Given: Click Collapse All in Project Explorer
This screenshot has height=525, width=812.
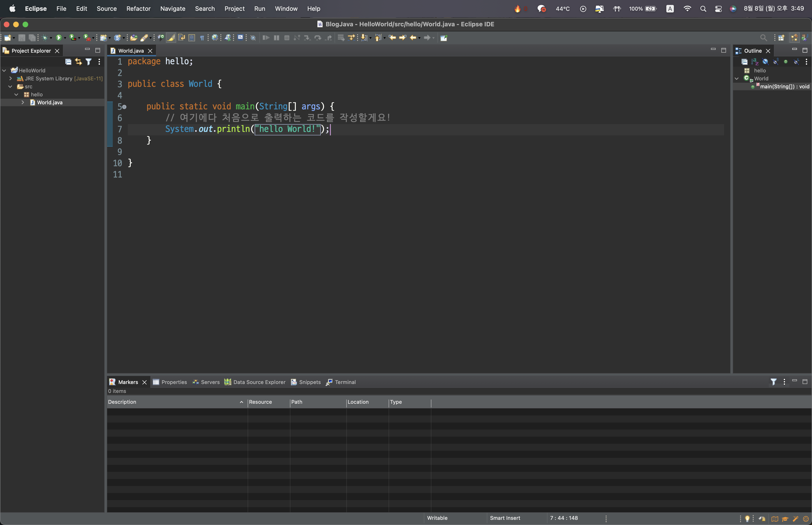Looking at the screenshot, I should pos(68,62).
